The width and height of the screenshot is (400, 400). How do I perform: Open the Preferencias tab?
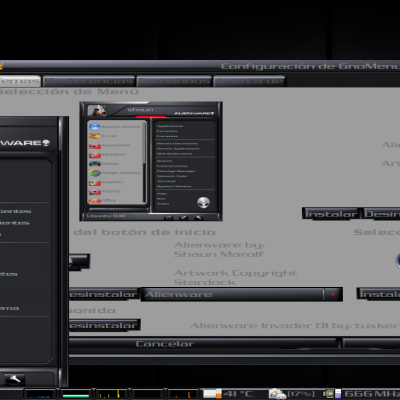point(89,81)
